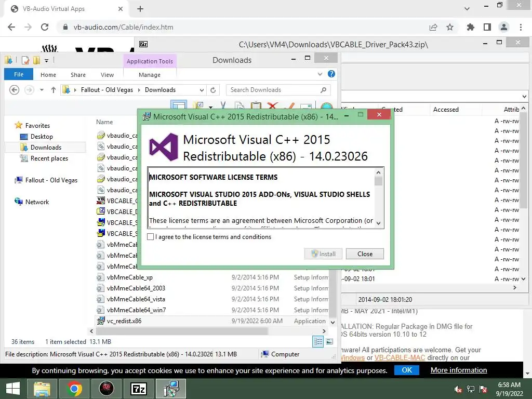Click the installer setup taskbar icon

coord(171,389)
